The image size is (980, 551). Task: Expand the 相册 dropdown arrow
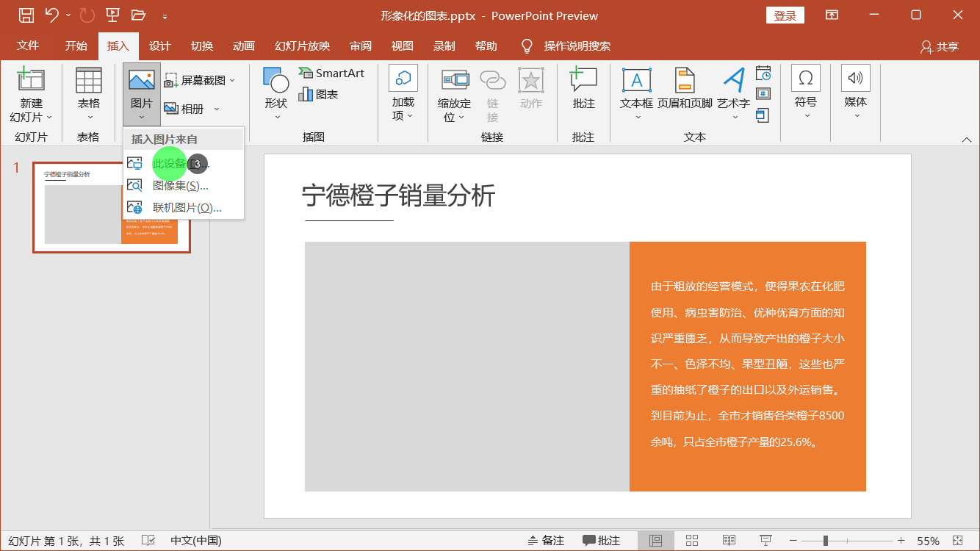coord(217,109)
